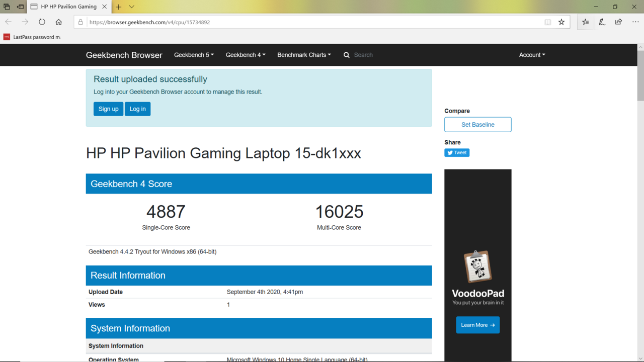This screenshot has width=644, height=362.
Task: Click the Set Baseline button
Action: point(478,125)
